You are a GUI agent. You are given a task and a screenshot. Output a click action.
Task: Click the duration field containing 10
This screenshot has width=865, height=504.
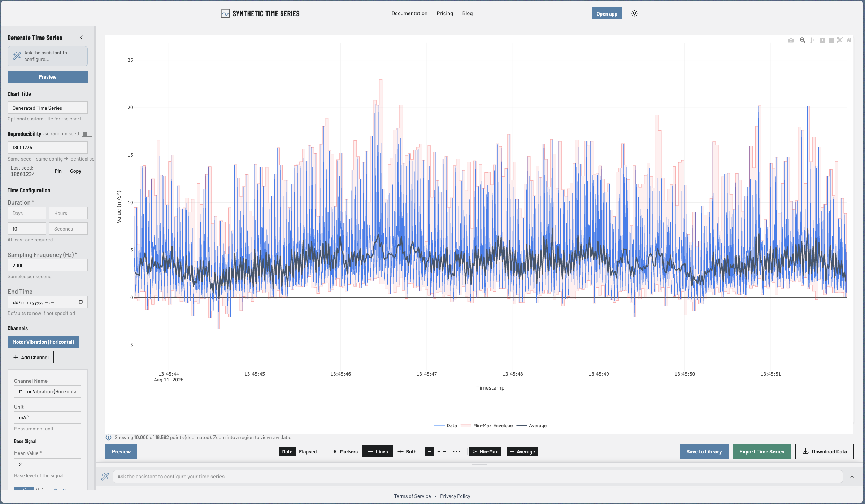point(27,229)
